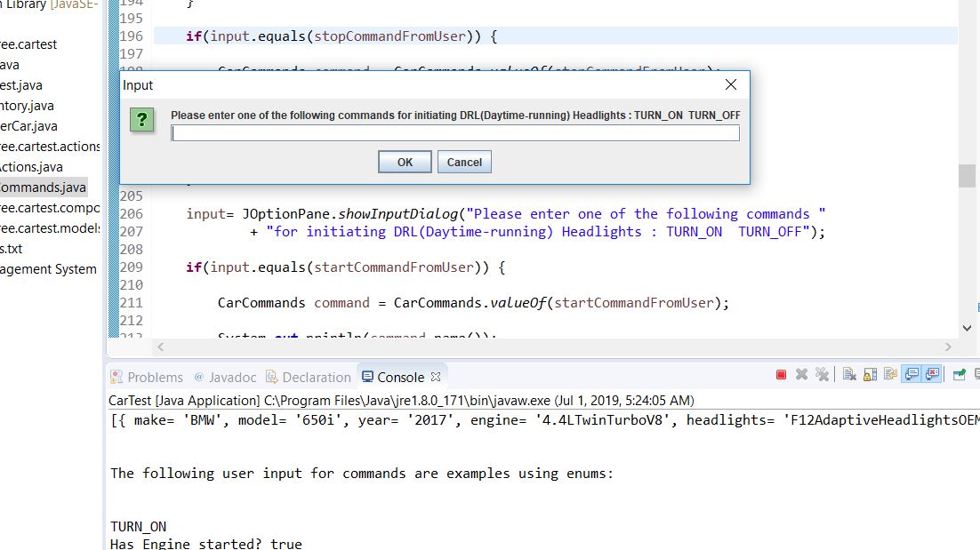Click line number 206 in the gutter
The height and width of the screenshot is (550, 980).
pyautogui.click(x=132, y=213)
